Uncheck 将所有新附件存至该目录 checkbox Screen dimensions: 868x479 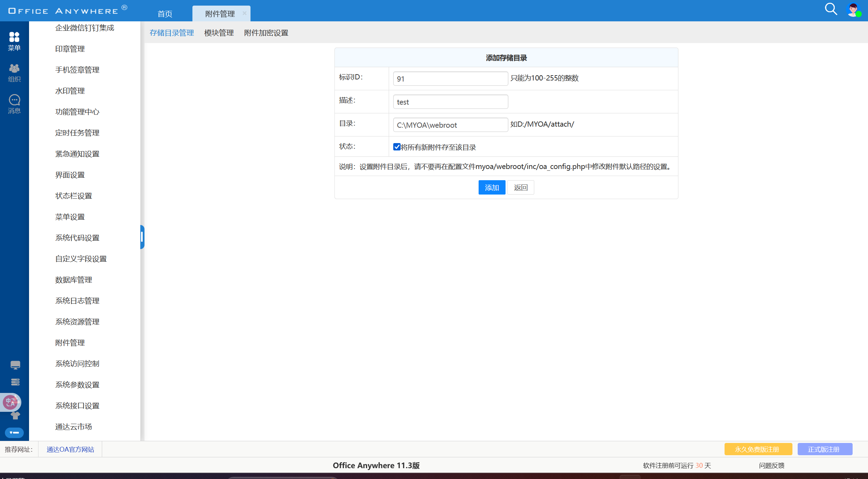point(397,147)
